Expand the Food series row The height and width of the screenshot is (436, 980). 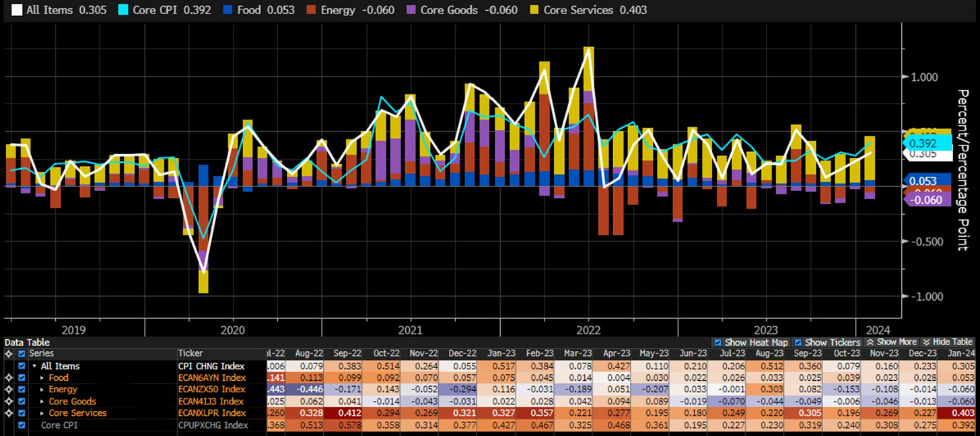(42, 378)
